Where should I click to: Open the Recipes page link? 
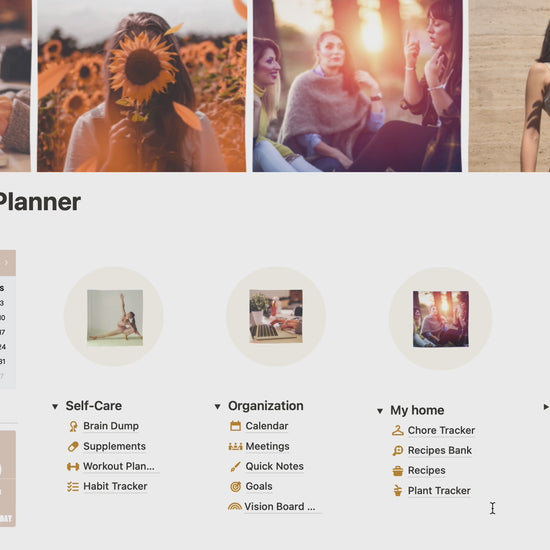[427, 471]
